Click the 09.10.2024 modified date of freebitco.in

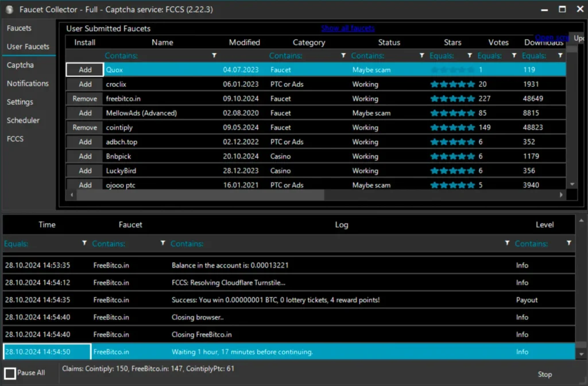(x=241, y=99)
